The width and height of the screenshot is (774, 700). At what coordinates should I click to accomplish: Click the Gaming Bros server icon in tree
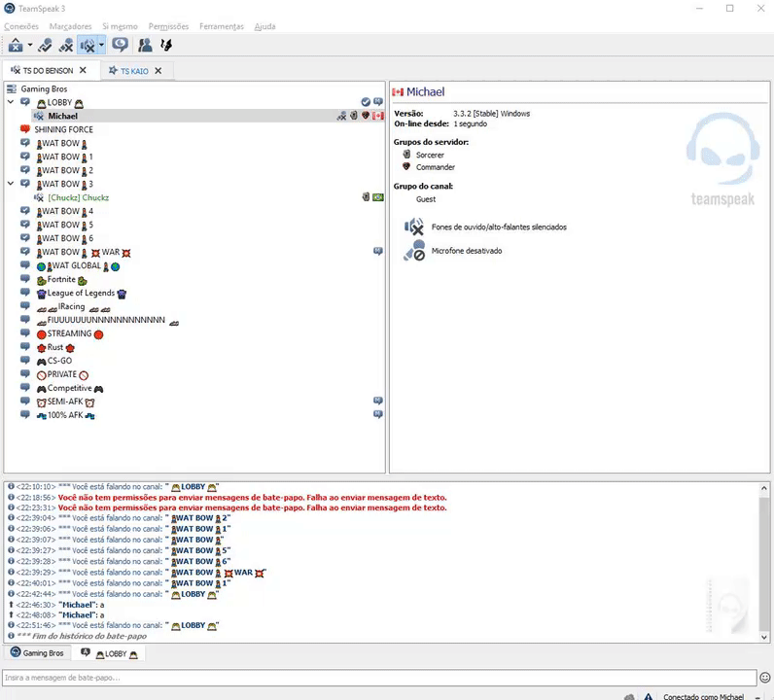[x=12, y=88]
